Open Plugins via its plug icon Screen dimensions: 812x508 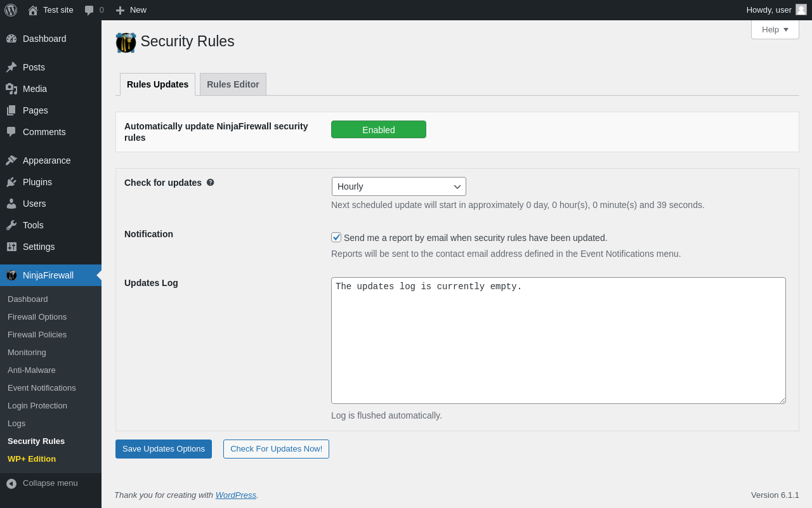click(x=11, y=182)
